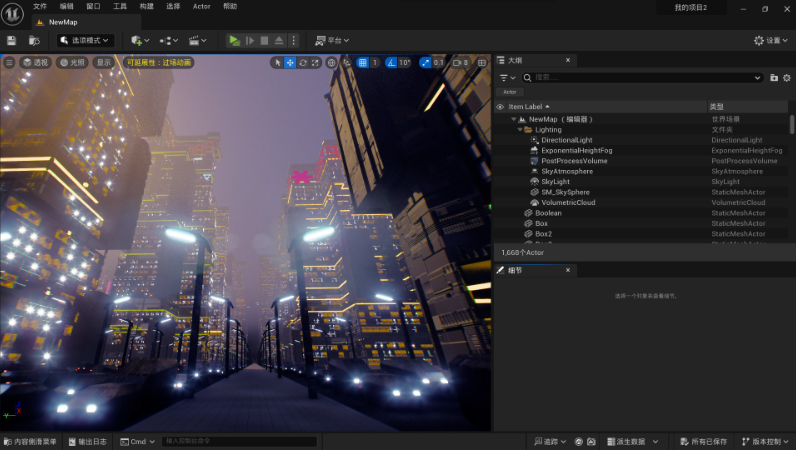The image size is (796, 450).
Task: Toggle the eye visibility column header
Action: (500, 107)
